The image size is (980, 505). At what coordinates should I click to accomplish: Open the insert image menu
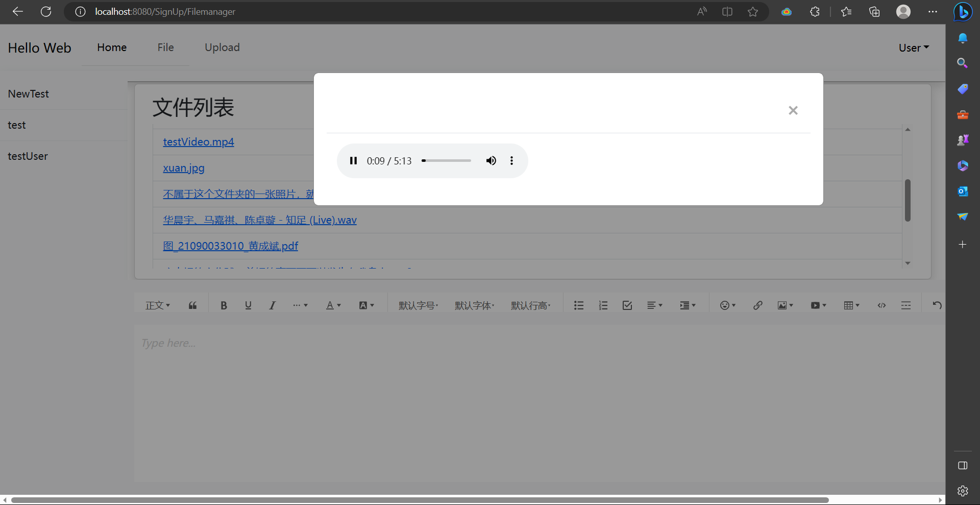tap(785, 305)
